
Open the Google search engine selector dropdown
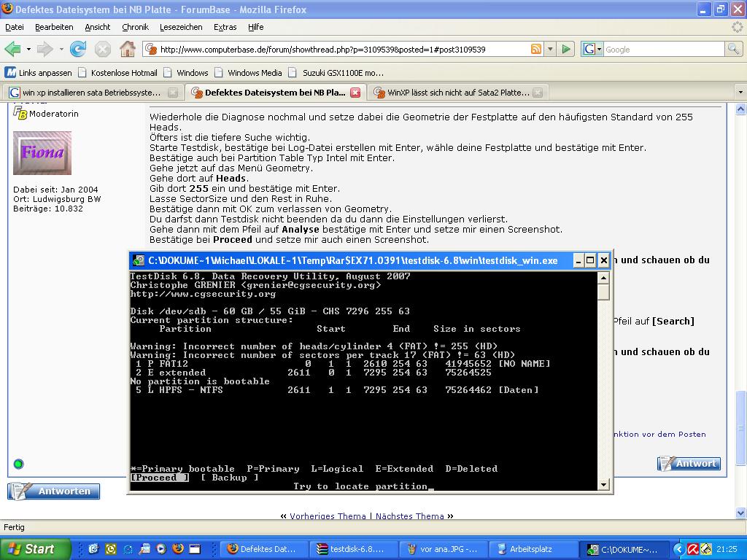593,49
